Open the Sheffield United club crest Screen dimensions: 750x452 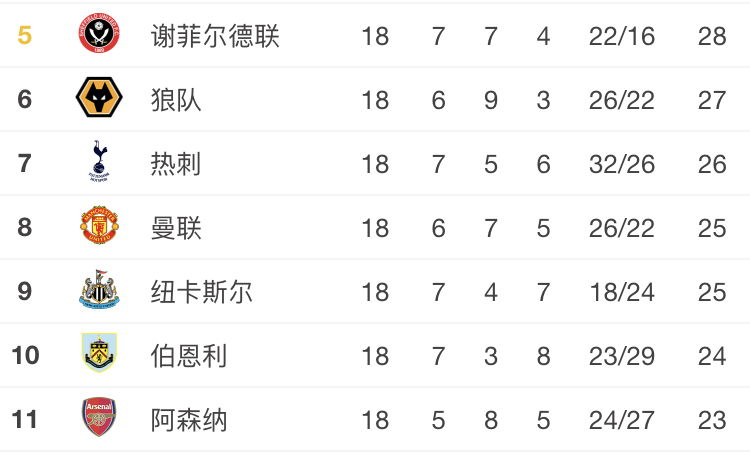pos(99,33)
